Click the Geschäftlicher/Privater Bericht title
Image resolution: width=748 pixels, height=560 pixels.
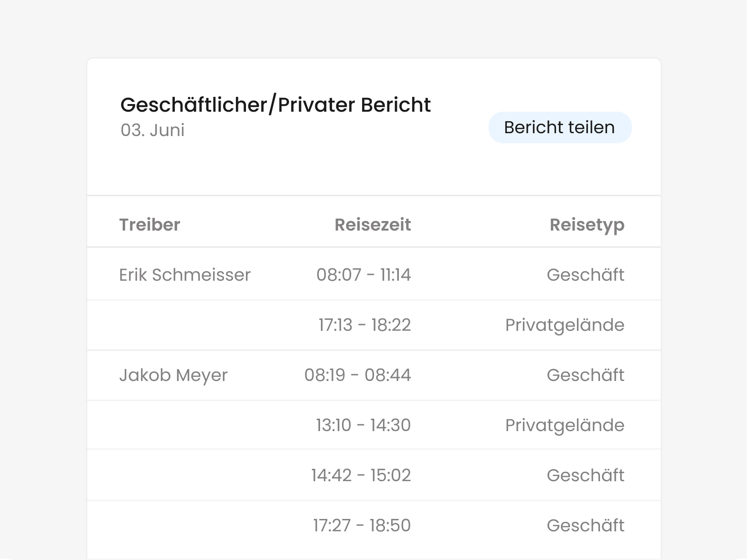point(276,105)
